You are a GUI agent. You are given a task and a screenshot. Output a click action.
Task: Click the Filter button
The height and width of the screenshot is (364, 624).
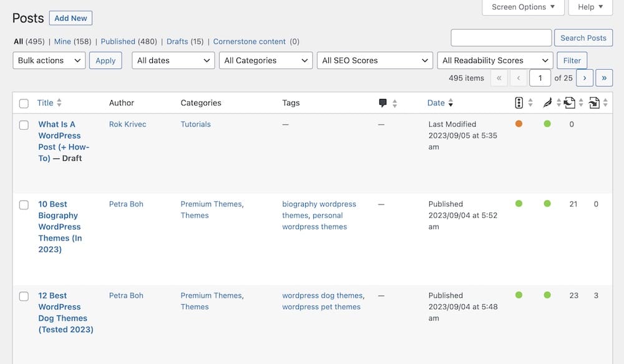572,60
